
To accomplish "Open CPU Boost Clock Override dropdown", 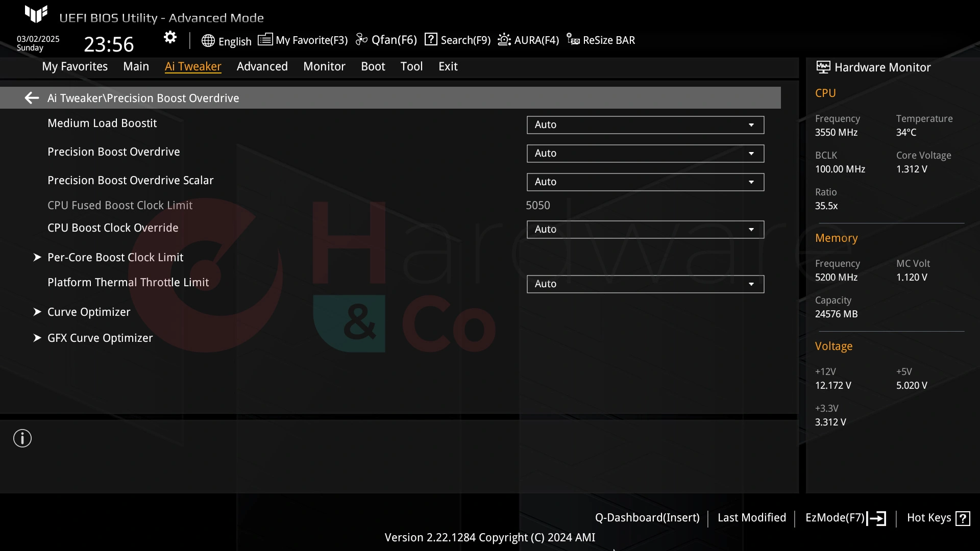I will coord(645,230).
